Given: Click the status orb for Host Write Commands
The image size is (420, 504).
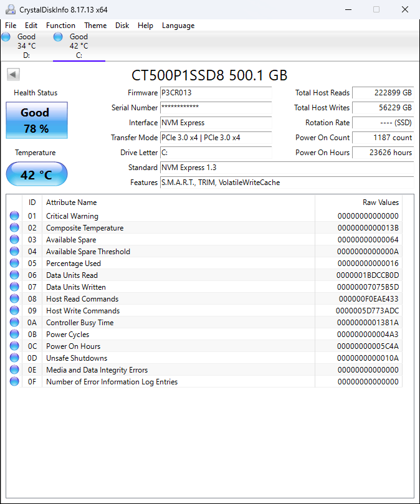Looking at the screenshot, I should tap(14, 310).
